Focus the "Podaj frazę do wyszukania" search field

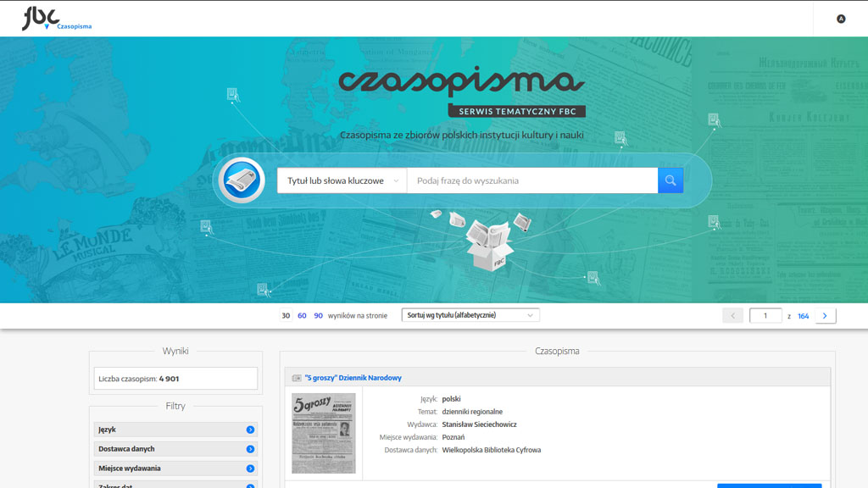pos(532,180)
